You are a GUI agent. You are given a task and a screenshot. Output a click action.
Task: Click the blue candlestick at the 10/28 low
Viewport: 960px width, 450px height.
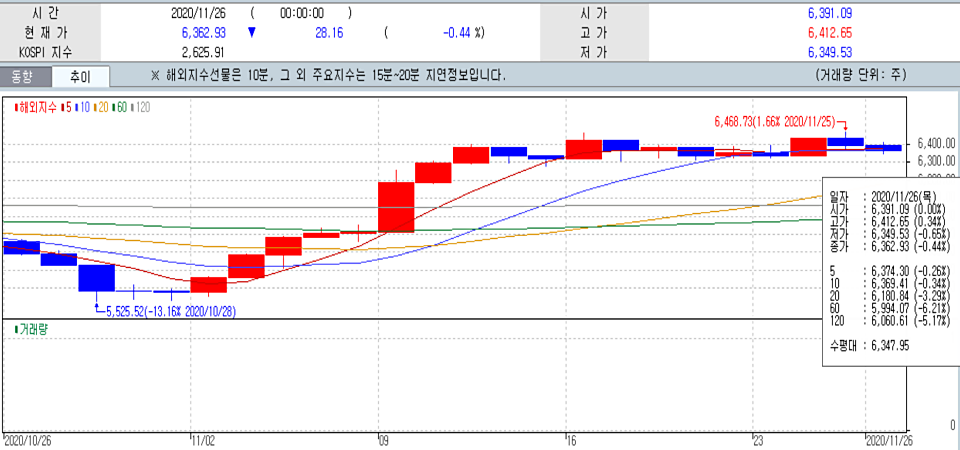96,278
